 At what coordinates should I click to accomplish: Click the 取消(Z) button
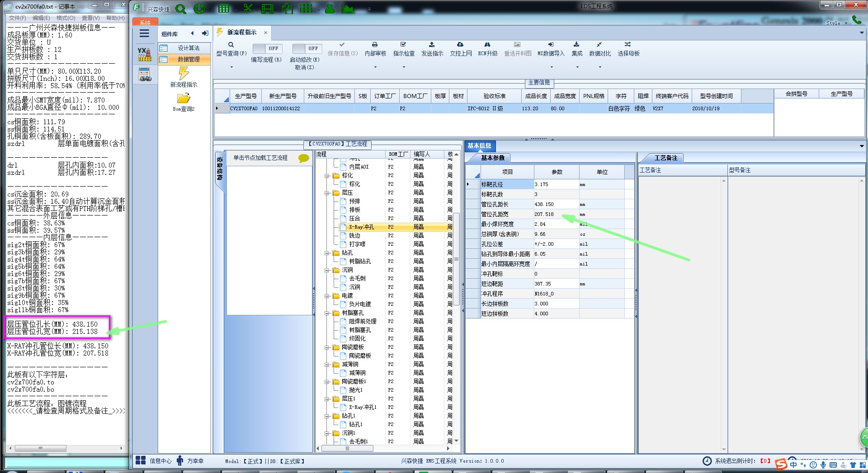[305, 67]
